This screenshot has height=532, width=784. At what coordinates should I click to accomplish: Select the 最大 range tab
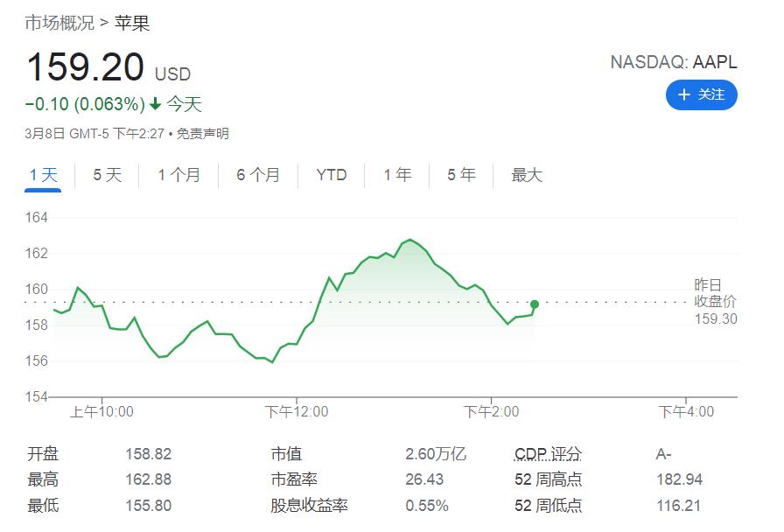pyautogui.click(x=527, y=175)
